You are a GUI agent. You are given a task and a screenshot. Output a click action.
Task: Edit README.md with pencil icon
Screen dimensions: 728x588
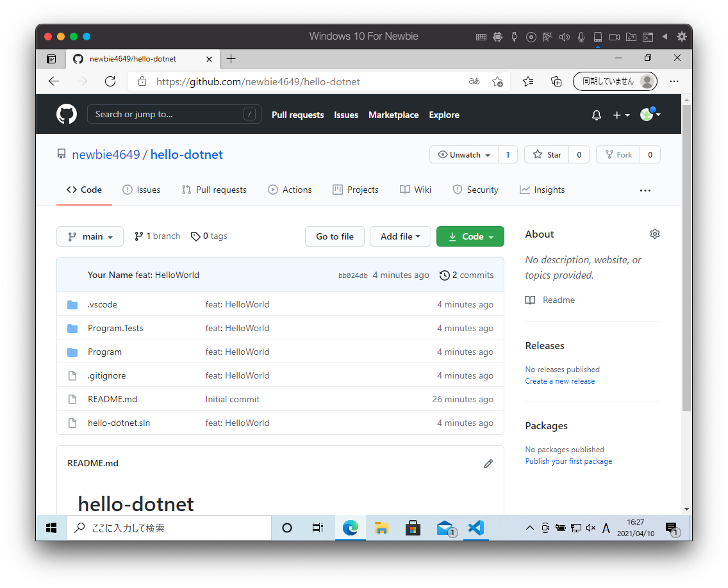point(488,464)
